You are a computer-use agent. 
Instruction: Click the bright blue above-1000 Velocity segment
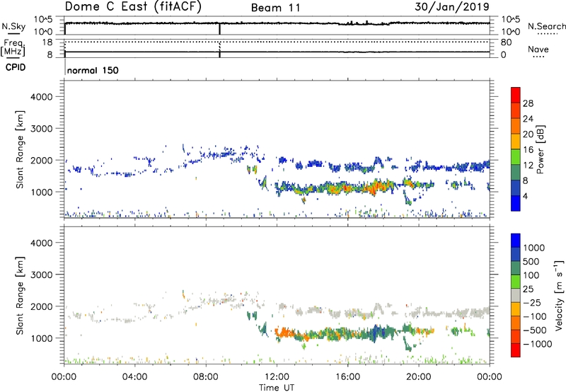point(516,241)
